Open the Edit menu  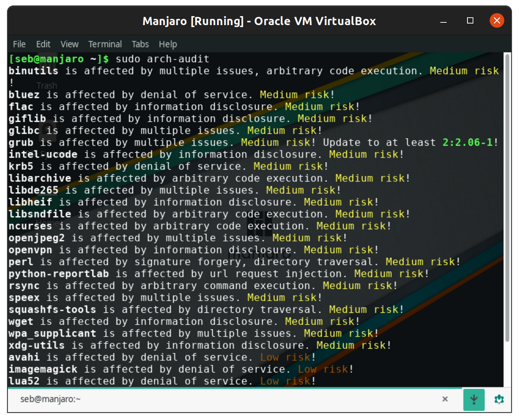click(43, 44)
